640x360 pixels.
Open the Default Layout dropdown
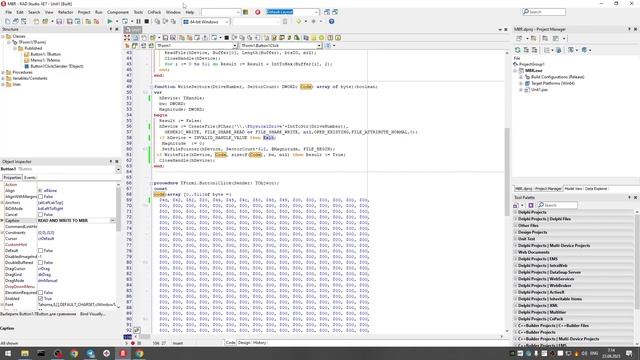(x=316, y=12)
